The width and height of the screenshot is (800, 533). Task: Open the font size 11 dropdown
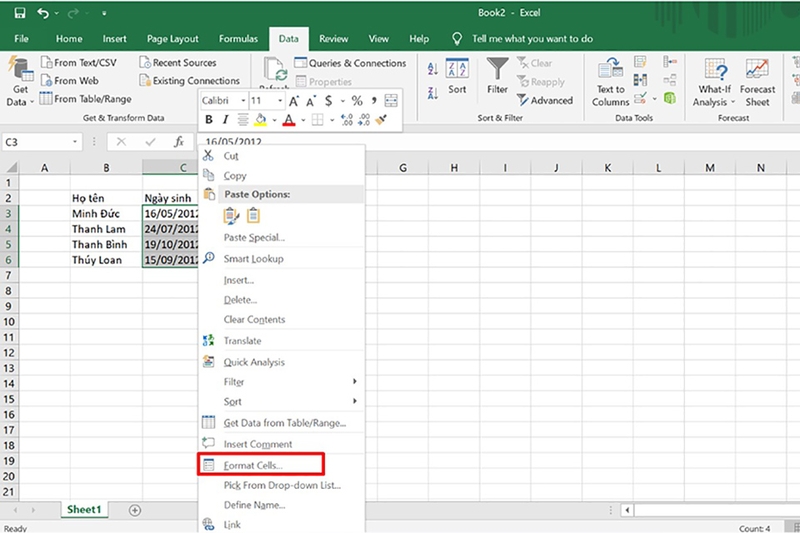(x=280, y=101)
